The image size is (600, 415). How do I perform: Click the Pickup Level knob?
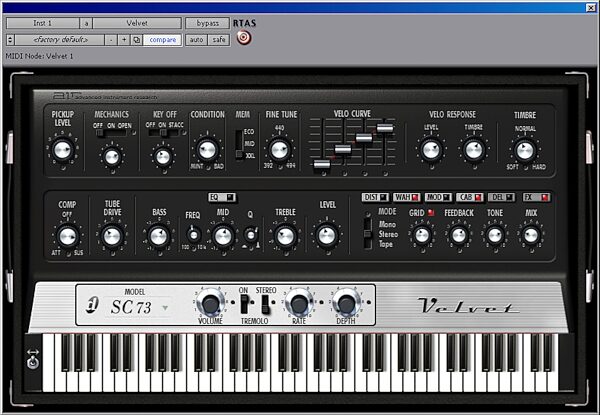click(x=62, y=150)
